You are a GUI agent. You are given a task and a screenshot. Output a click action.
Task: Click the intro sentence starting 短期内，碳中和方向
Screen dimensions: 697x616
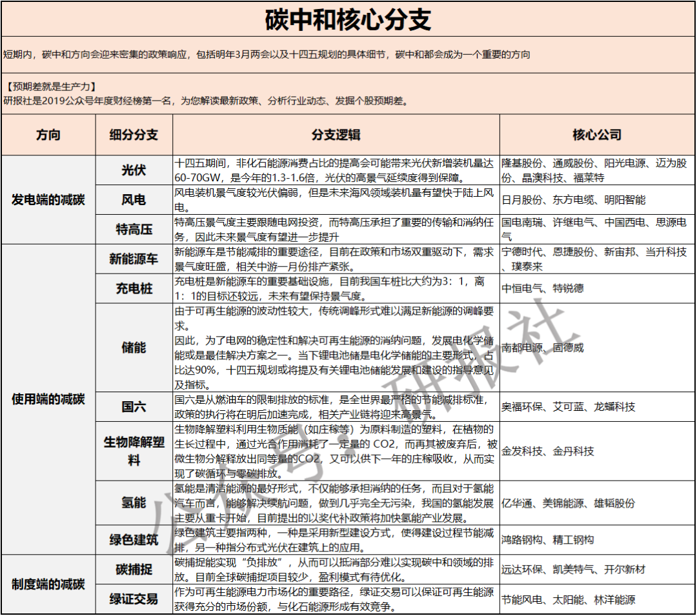pos(267,55)
